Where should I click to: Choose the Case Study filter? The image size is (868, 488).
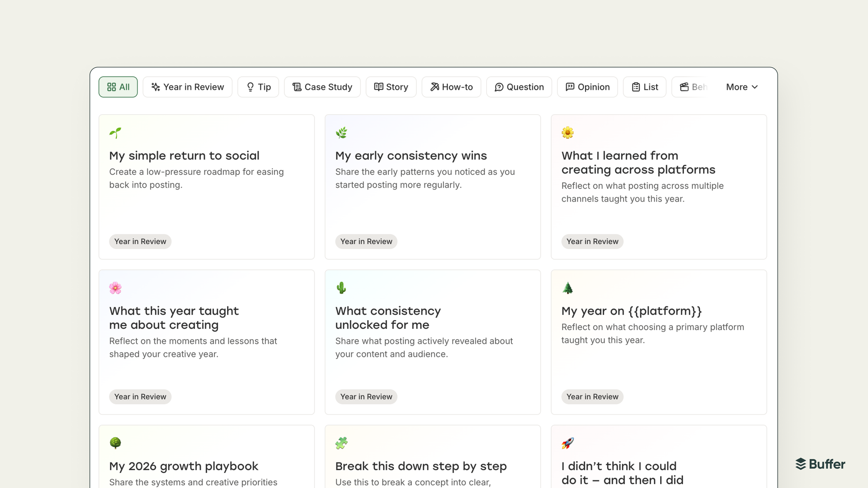[322, 87]
